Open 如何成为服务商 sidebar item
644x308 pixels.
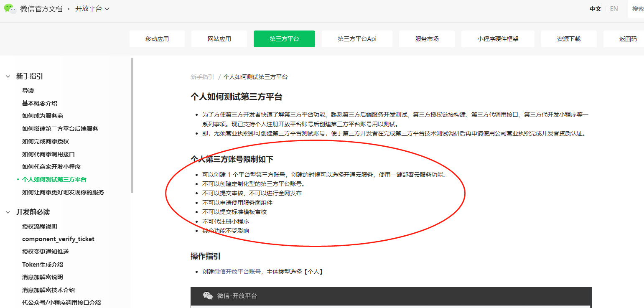(43, 116)
